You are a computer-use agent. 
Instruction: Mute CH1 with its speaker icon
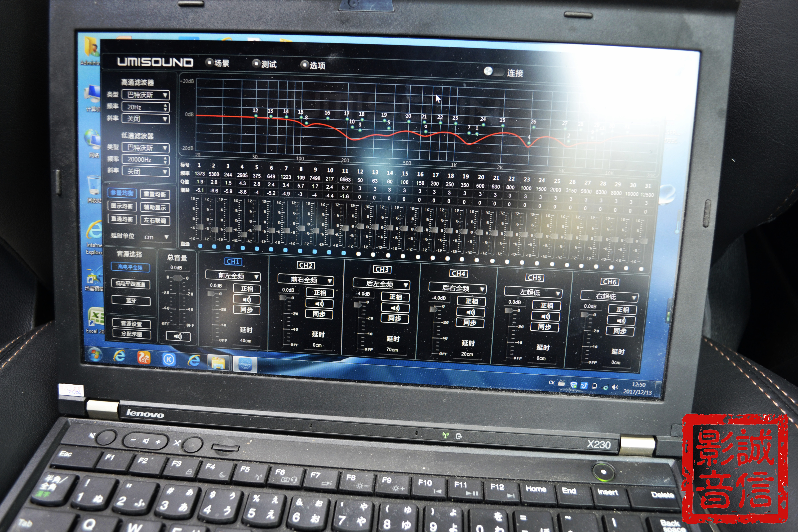coord(247,299)
